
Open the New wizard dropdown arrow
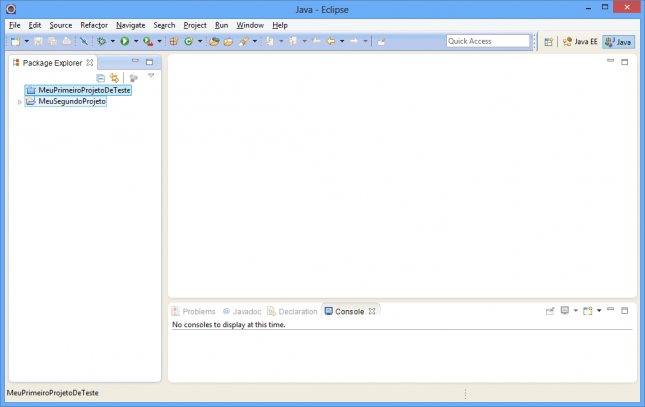27,41
